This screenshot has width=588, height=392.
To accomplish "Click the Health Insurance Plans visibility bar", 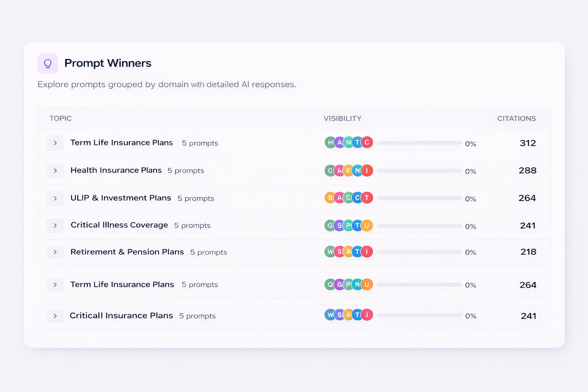I will 419,171.
